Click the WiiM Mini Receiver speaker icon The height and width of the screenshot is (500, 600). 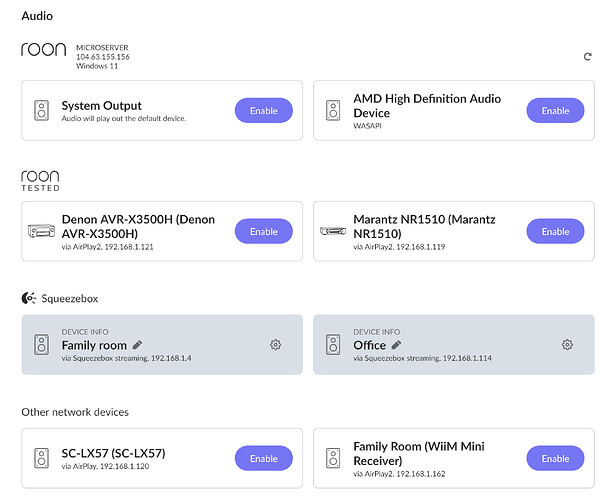coord(333,458)
